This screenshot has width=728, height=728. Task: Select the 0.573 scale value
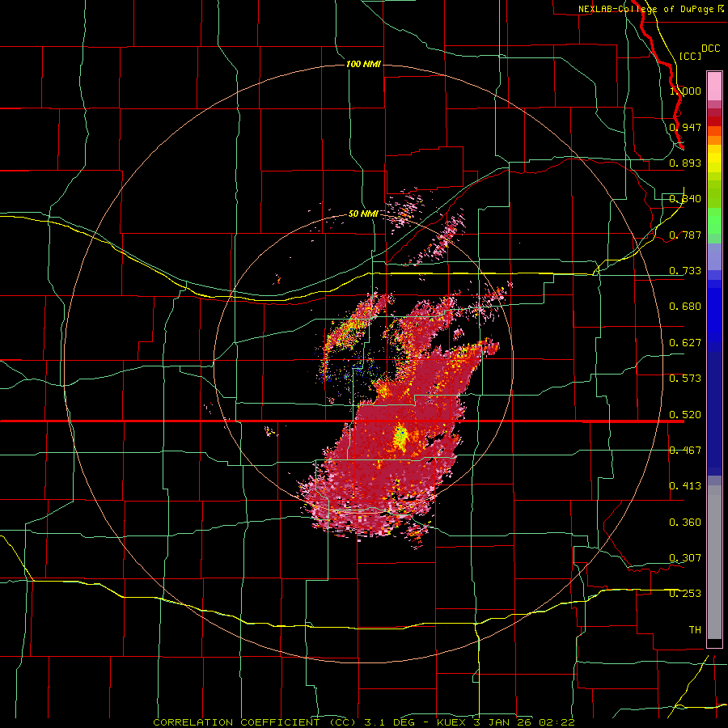[x=685, y=379]
